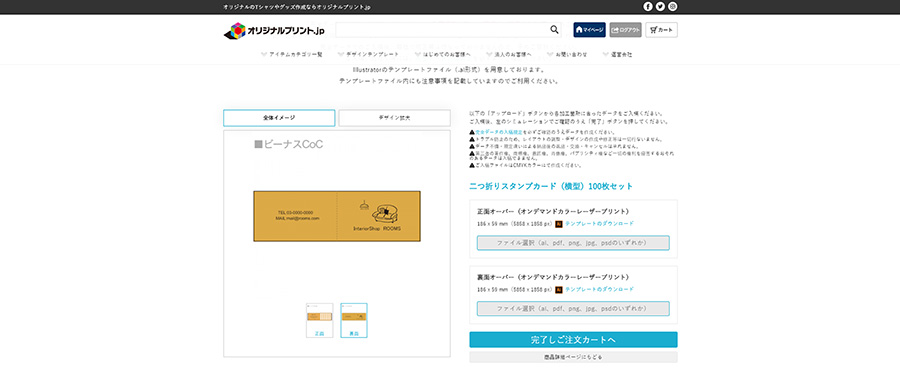The image size is (900, 384).
Task: Open 法人のお客様へ menu
Action: [508, 55]
